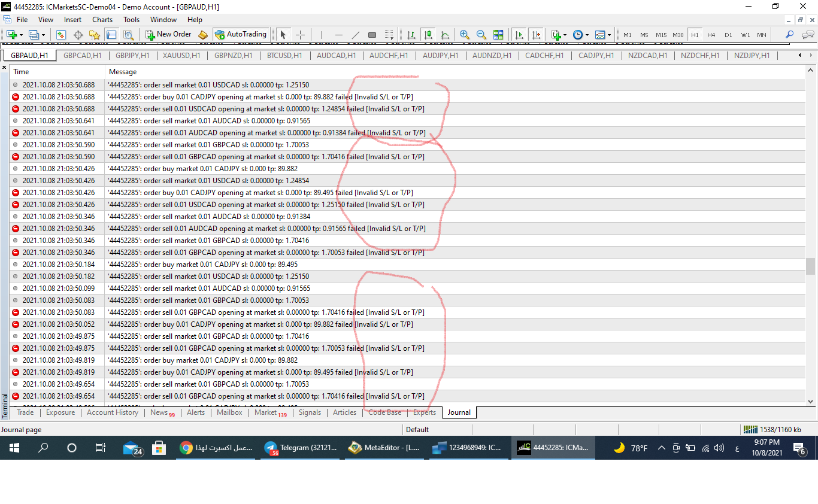The width and height of the screenshot is (818, 504).
Task: Open the indicators list dropdown
Action: click(x=564, y=35)
